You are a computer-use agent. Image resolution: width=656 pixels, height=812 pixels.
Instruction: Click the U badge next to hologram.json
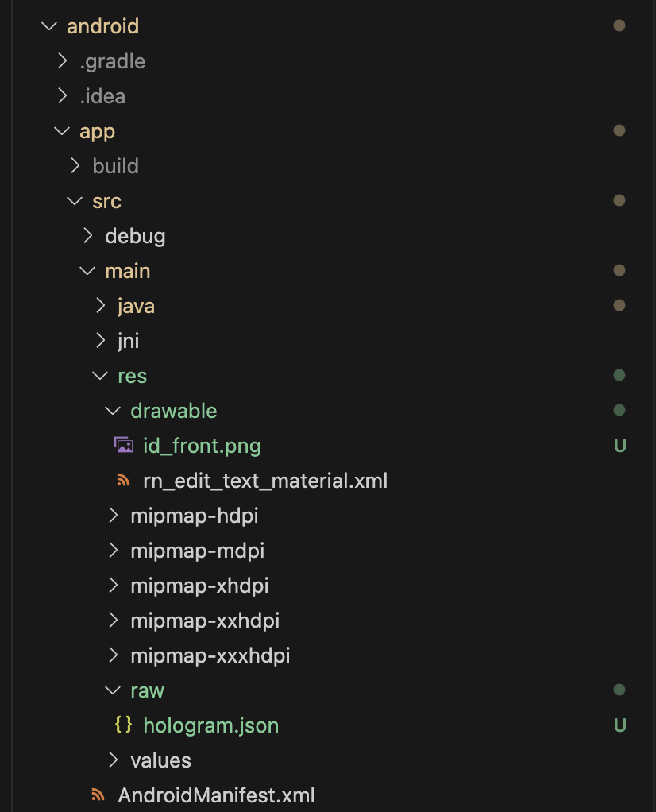(619, 725)
